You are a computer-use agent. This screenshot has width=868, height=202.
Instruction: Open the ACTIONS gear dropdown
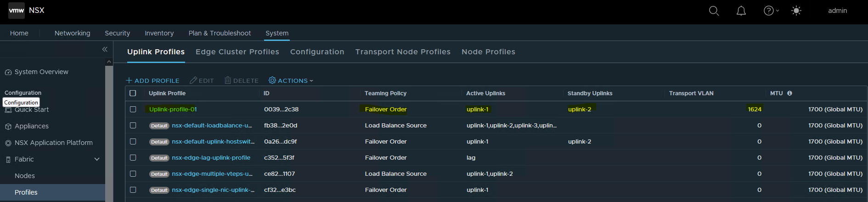(x=291, y=81)
